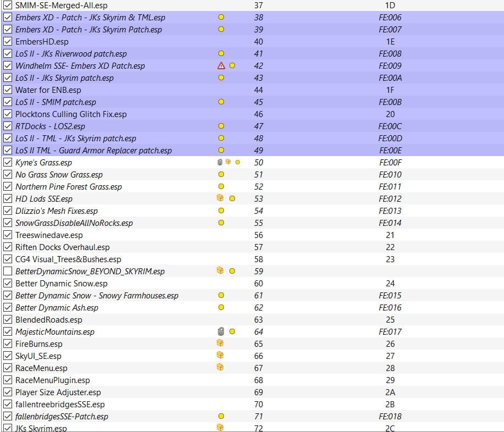This screenshot has height=432, width=504.
Task: Uncheck CG4 Visual_Trees&Bushes.esp plugin
Action: point(8,259)
